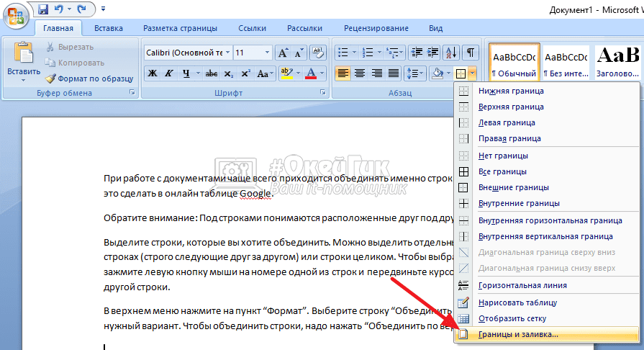Clear formatting with eraser icon
Screen dimensions: 644x350
[x=318, y=53]
